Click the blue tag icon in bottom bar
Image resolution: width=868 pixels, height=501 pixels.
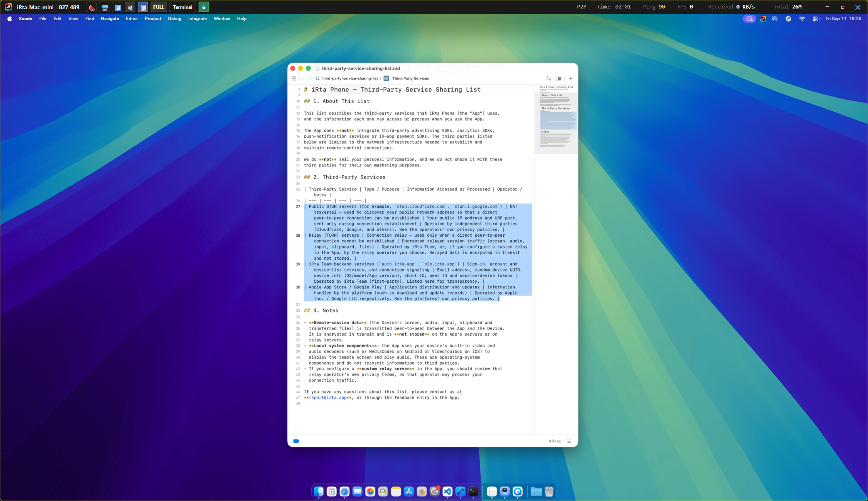pos(296,441)
